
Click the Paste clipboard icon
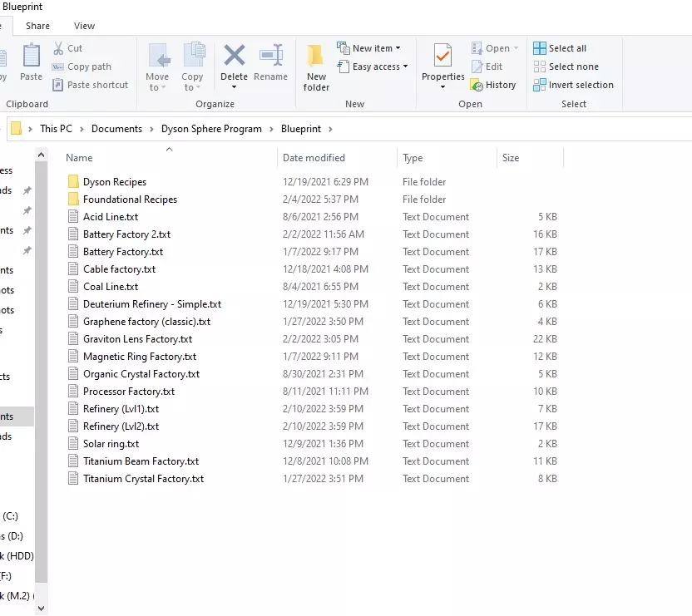coord(32,55)
